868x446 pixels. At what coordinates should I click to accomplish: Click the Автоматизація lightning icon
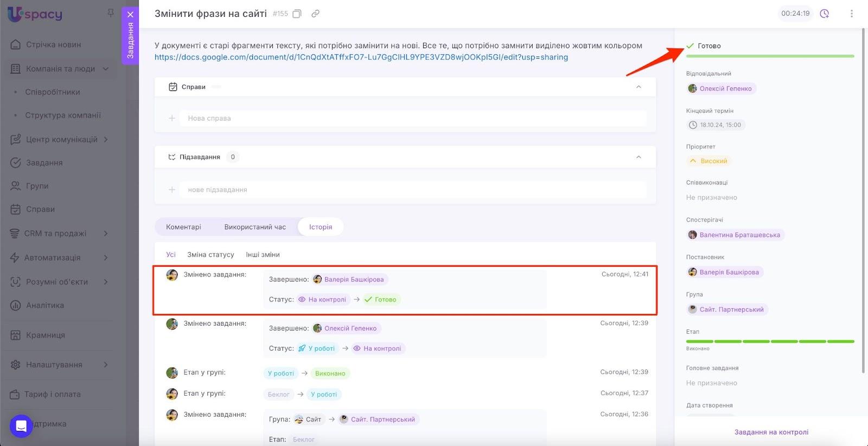coord(15,257)
